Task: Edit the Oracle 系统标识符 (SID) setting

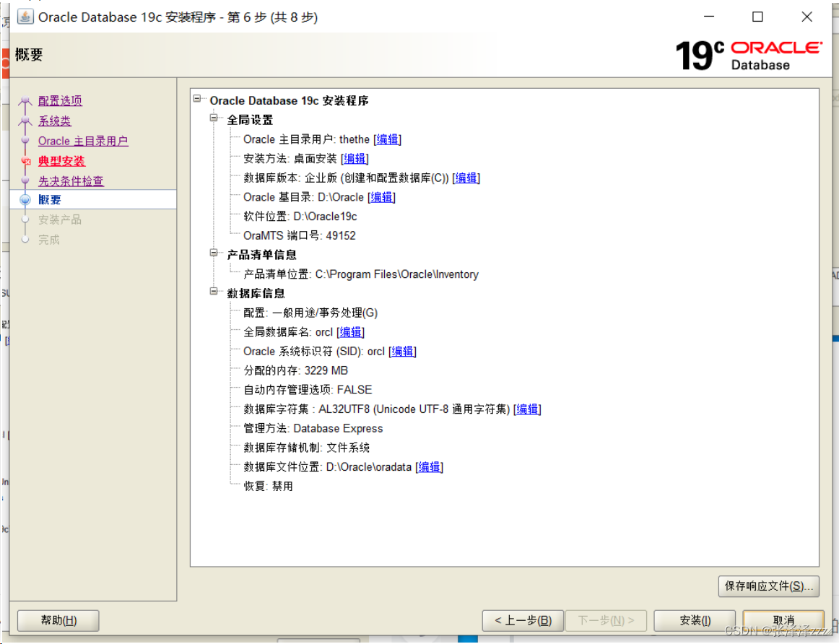Action: 402,352
